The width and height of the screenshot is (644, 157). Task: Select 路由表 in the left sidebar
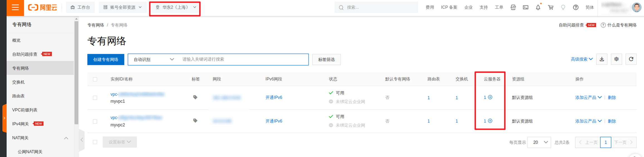[18, 96]
